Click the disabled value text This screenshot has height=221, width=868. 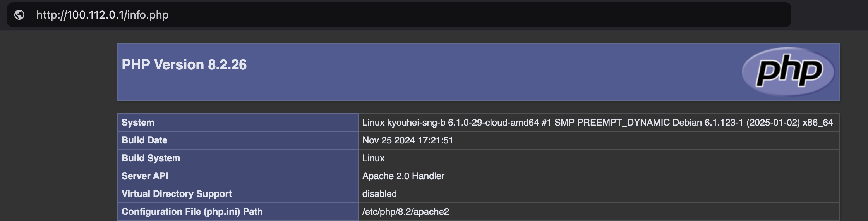tap(379, 194)
